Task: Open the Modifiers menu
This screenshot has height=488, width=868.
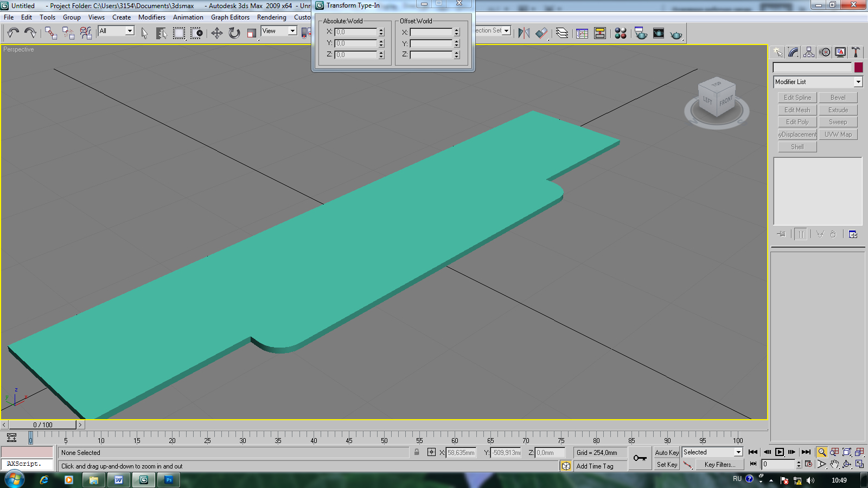Action: pos(151,17)
